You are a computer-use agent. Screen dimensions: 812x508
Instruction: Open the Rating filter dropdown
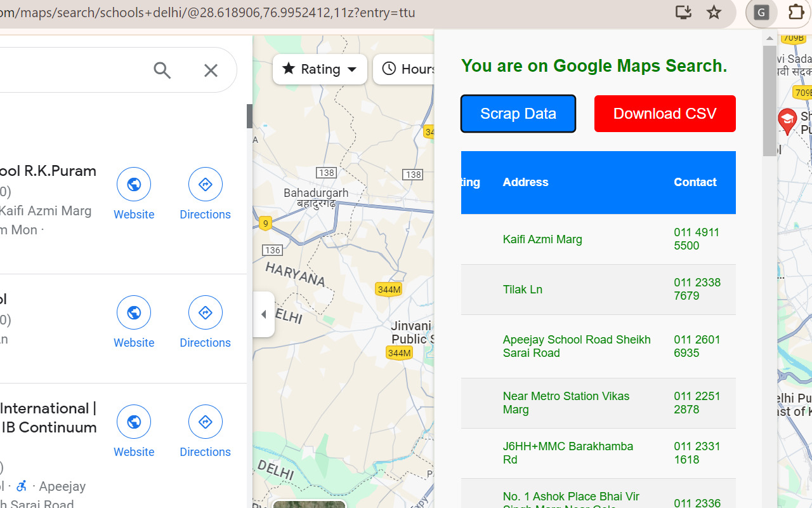pyautogui.click(x=320, y=69)
